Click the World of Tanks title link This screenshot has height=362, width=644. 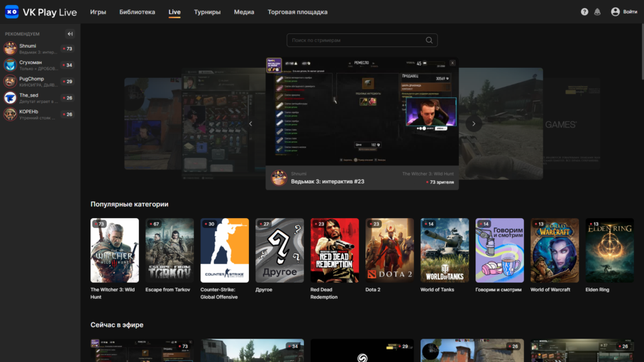tap(438, 290)
